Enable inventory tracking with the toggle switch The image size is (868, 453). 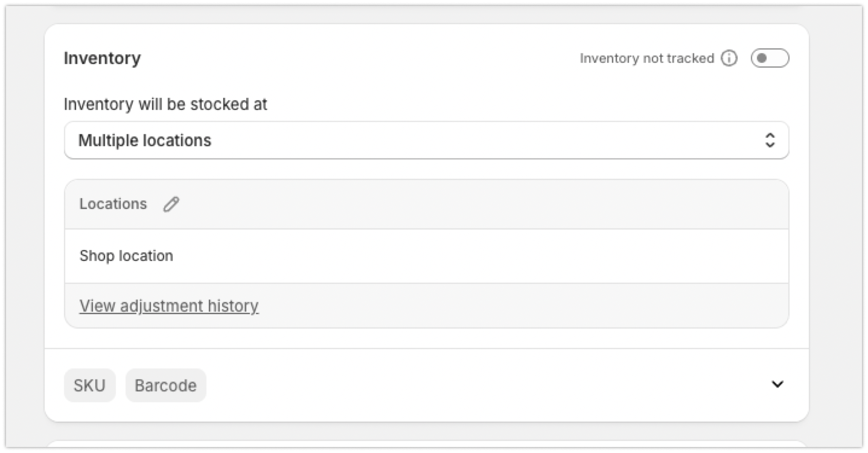770,59
